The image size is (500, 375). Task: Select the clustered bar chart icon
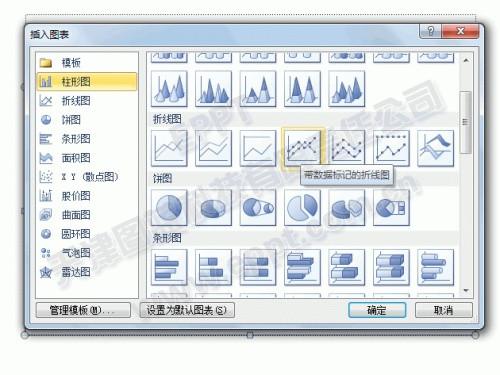click(x=169, y=267)
